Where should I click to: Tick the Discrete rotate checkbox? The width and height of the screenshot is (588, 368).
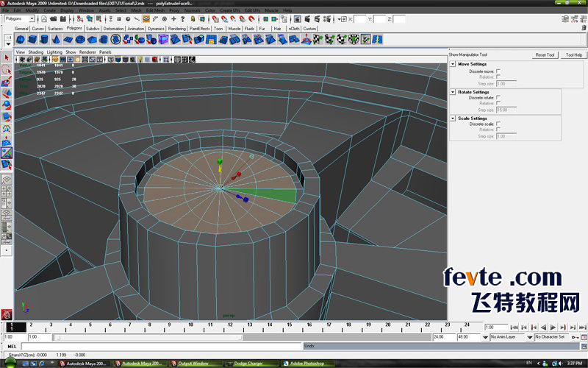[x=498, y=98]
